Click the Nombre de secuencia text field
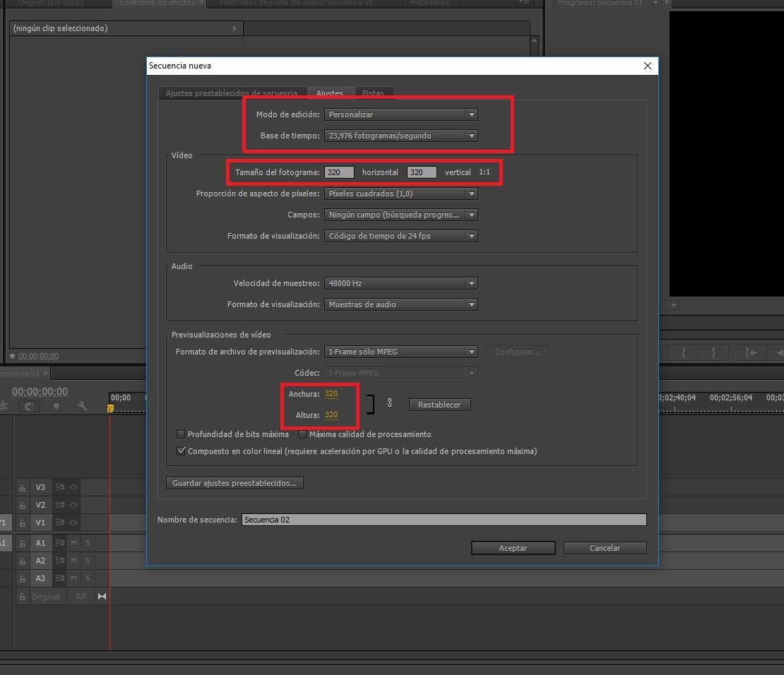The height and width of the screenshot is (675, 784). tap(444, 520)
